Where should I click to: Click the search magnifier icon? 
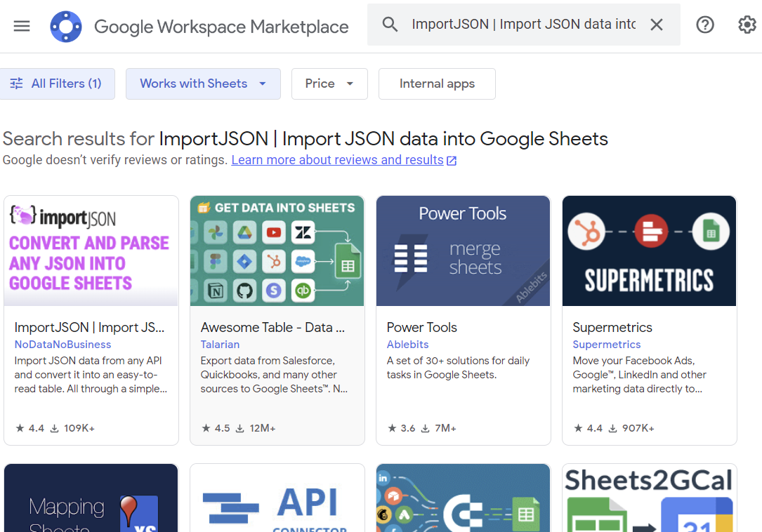(390, 25)
